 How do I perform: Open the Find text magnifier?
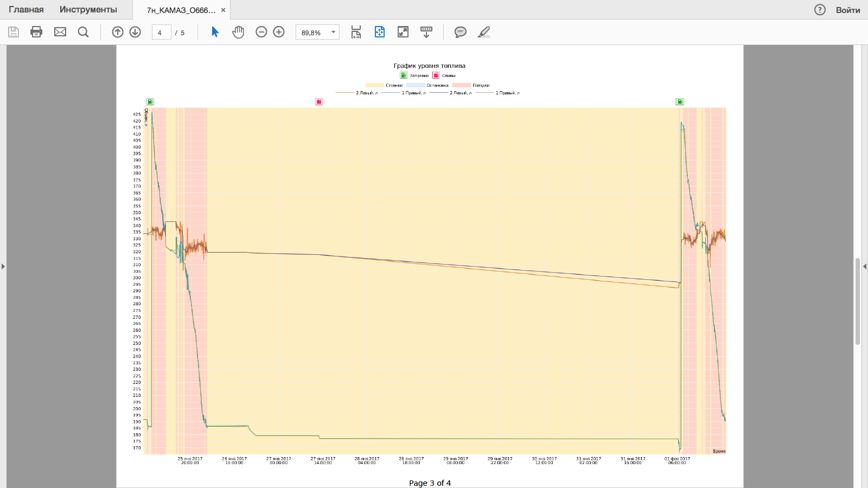83,32
